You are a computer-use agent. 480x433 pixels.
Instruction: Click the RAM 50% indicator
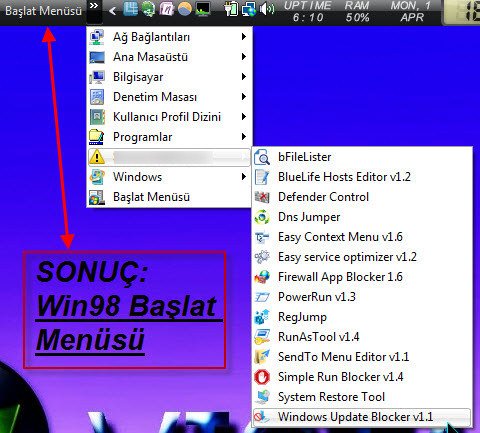point(357,11)
